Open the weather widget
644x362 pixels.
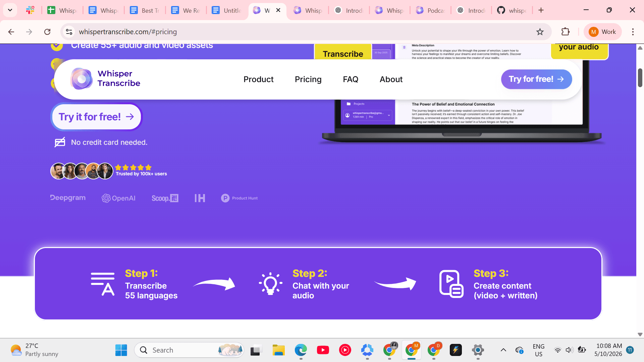click(34, 350)
